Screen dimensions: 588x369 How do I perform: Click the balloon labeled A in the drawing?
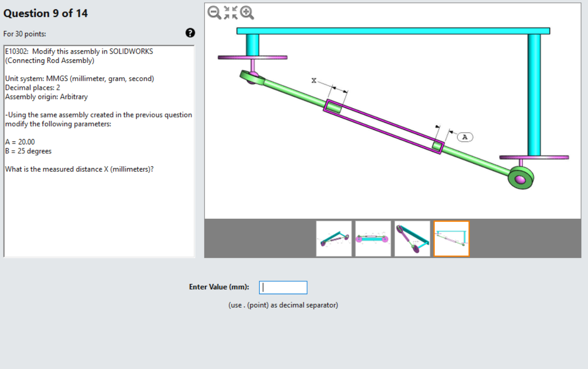click(x=464, y=137)
